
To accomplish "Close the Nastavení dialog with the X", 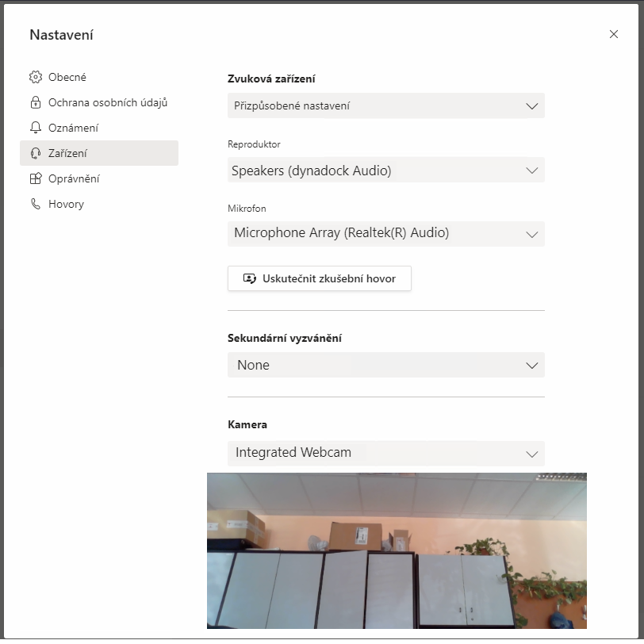I will click(614, 34).
